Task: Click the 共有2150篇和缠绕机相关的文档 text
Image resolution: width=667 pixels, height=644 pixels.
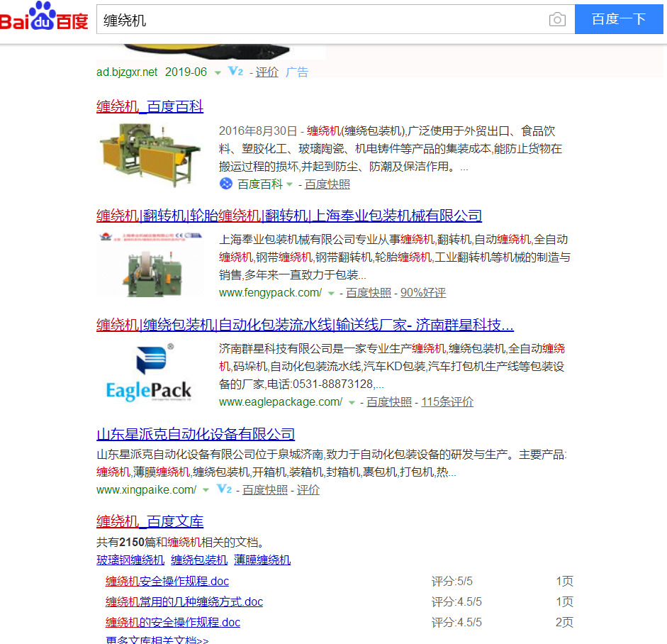Action: [181, 543]
